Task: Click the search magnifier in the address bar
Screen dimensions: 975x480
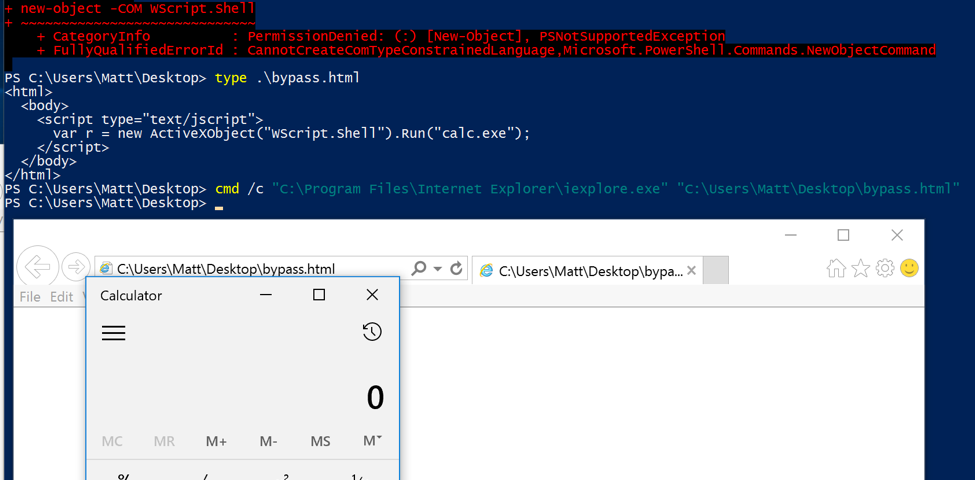Action: (x=419, y=268)
